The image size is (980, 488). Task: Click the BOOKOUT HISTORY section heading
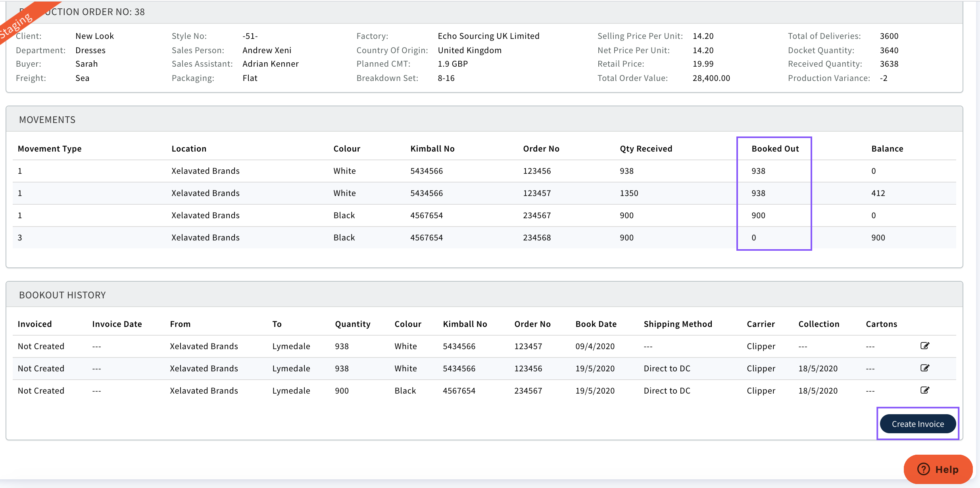62,295
